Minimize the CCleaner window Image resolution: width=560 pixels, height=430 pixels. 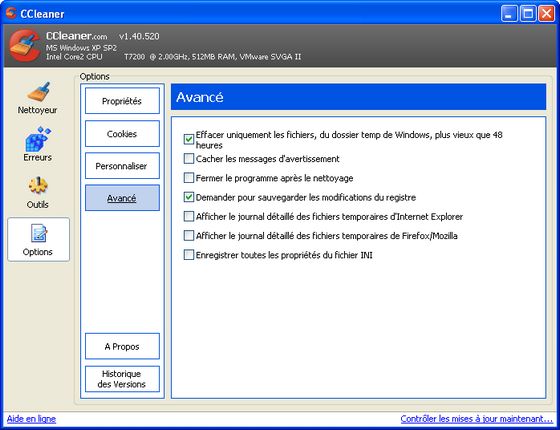[x=509, y=14]
